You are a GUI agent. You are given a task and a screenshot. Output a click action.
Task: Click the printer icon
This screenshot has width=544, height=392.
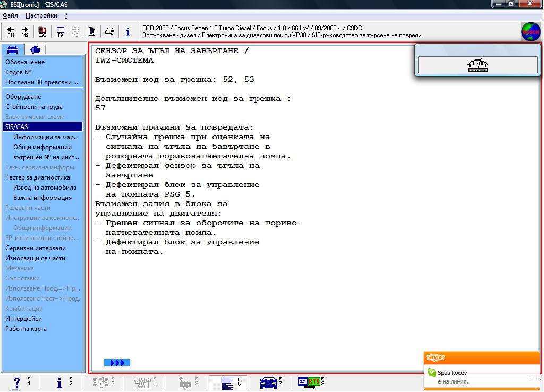pos(109,31)
